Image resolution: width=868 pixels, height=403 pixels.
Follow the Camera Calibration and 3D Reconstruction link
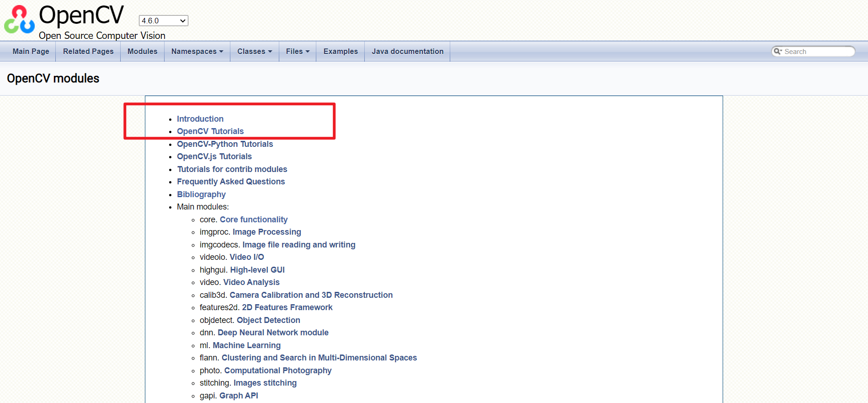click(x=311, y=295)
